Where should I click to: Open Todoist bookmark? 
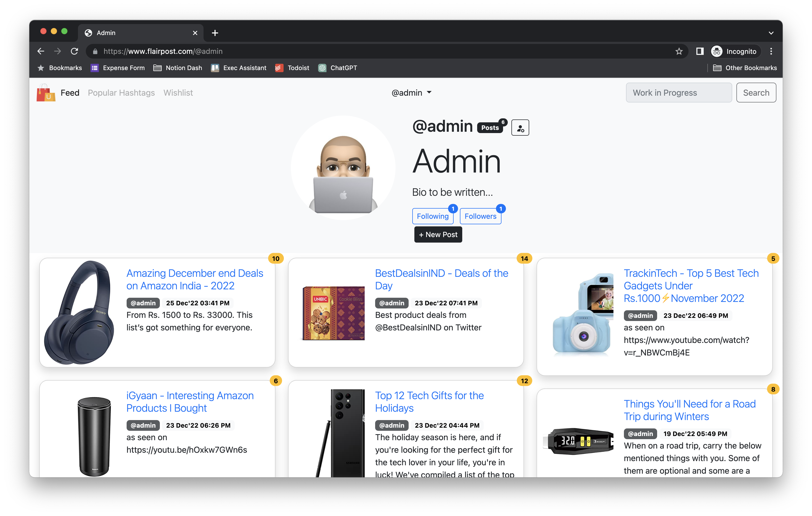tap(292, 68)
